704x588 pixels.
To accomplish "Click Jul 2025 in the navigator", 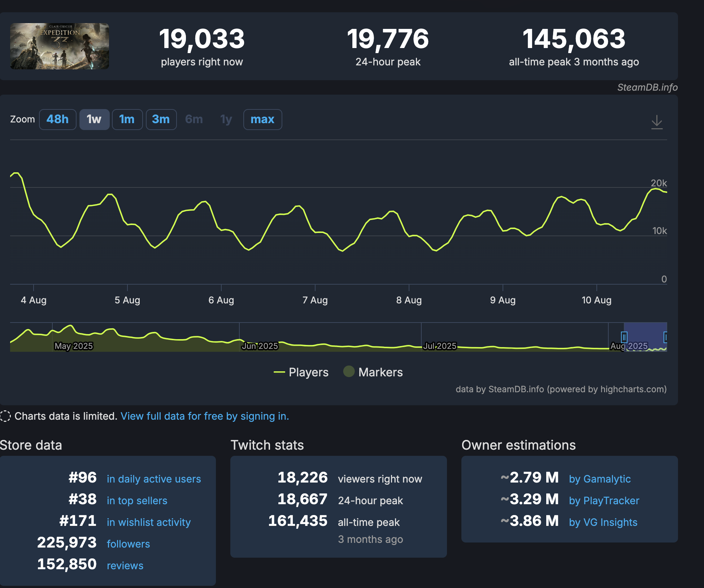I will click(x=440, y=346).
